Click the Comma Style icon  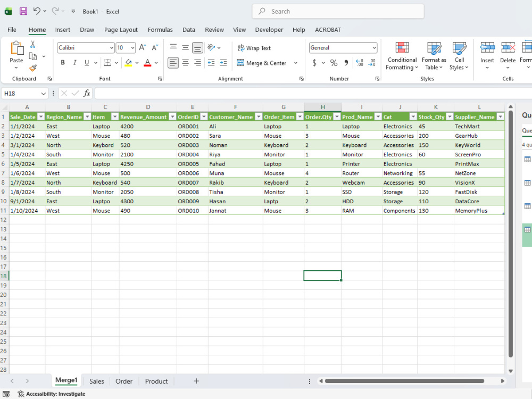point(345,63)
